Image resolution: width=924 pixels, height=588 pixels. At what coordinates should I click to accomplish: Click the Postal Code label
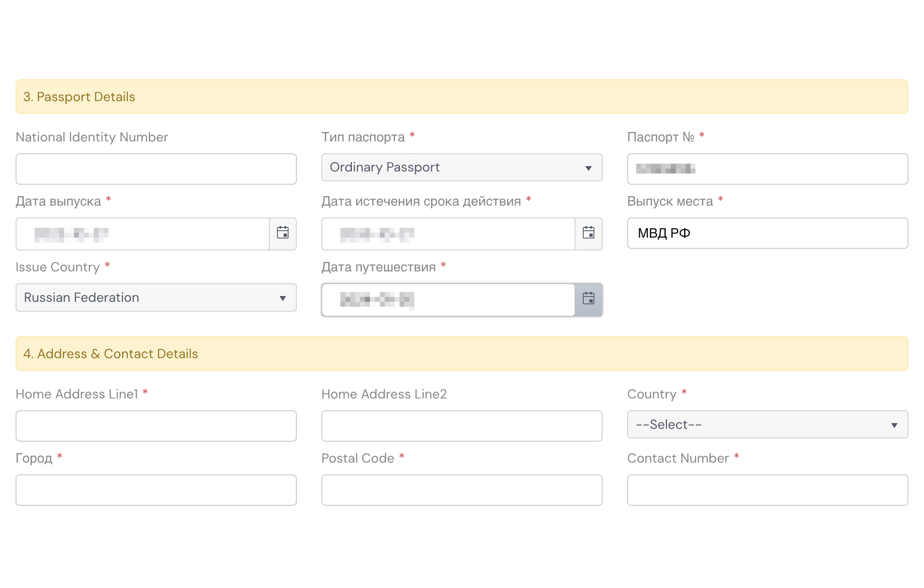tap(358, 458)
